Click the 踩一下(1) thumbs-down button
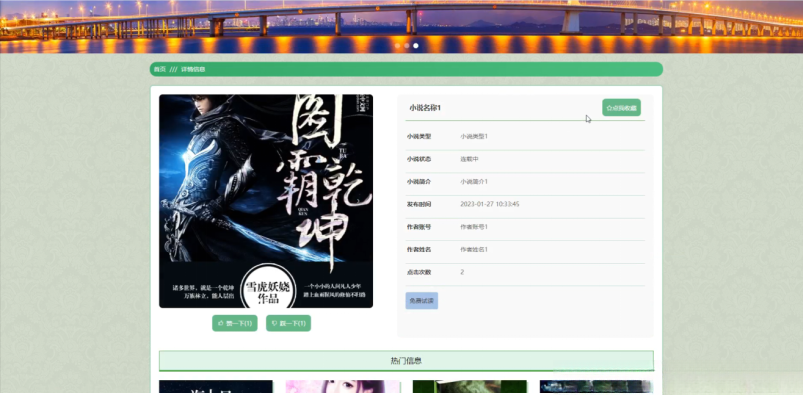 coord(288,323)
